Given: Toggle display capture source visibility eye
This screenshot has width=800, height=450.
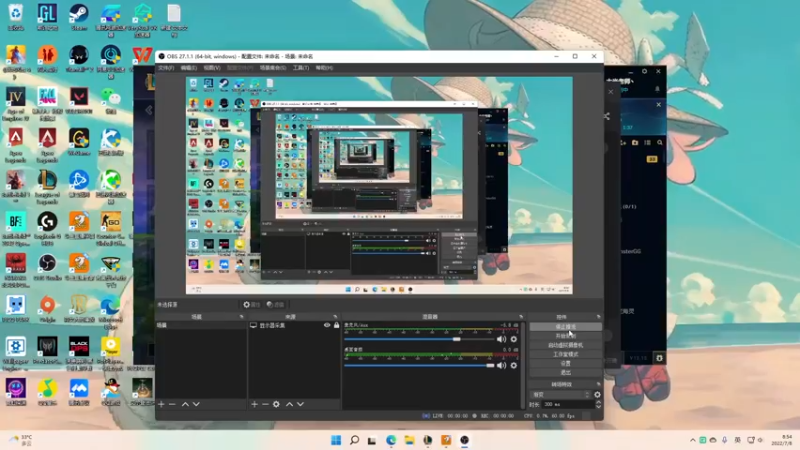Looking at the screenshot, I should 327,325.
